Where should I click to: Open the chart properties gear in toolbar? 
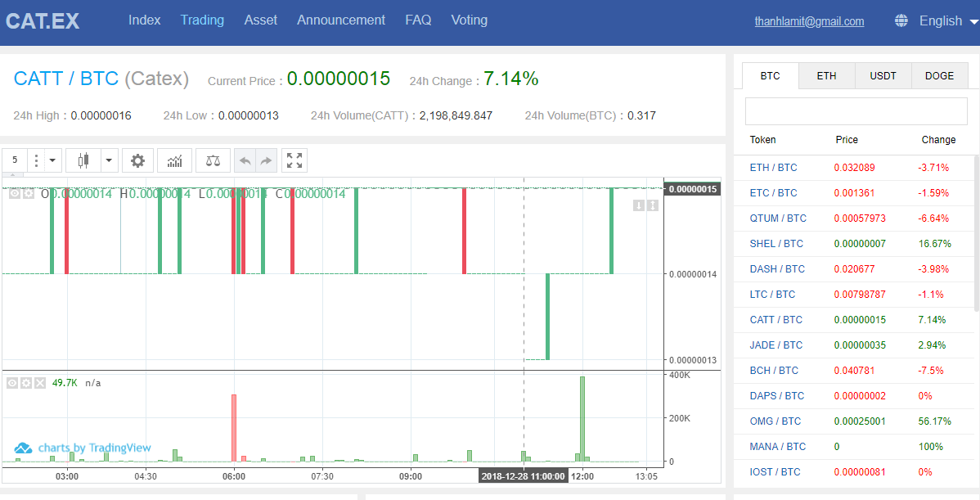[x=137, y=160]
